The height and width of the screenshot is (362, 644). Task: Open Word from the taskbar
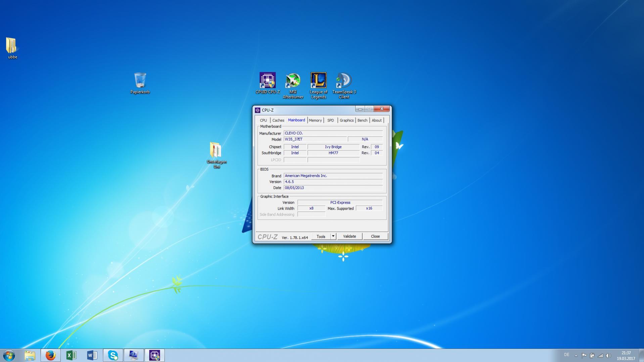point(92,355)
